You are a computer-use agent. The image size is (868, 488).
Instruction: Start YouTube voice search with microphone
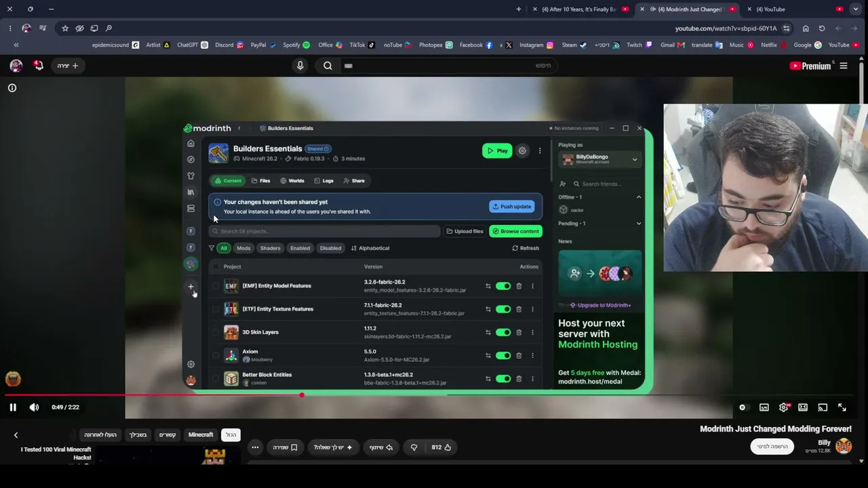pos(300,66)
